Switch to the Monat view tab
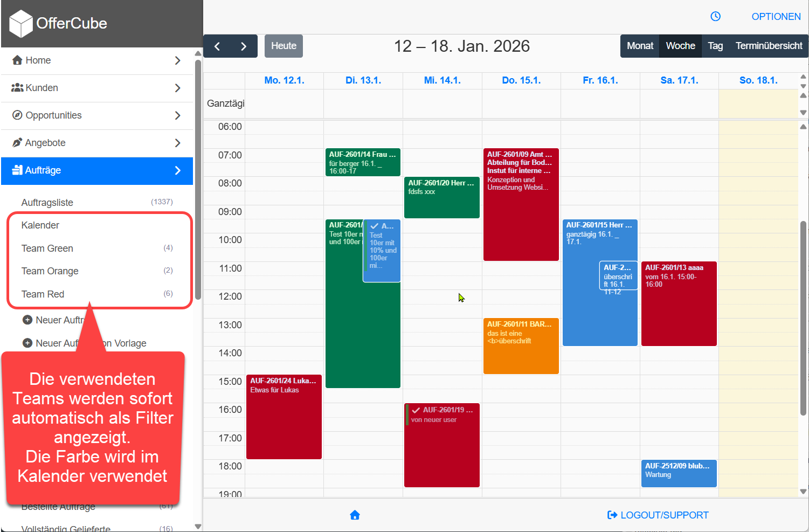The height and width of the screenshot is (532, 809). click(639, 46)
